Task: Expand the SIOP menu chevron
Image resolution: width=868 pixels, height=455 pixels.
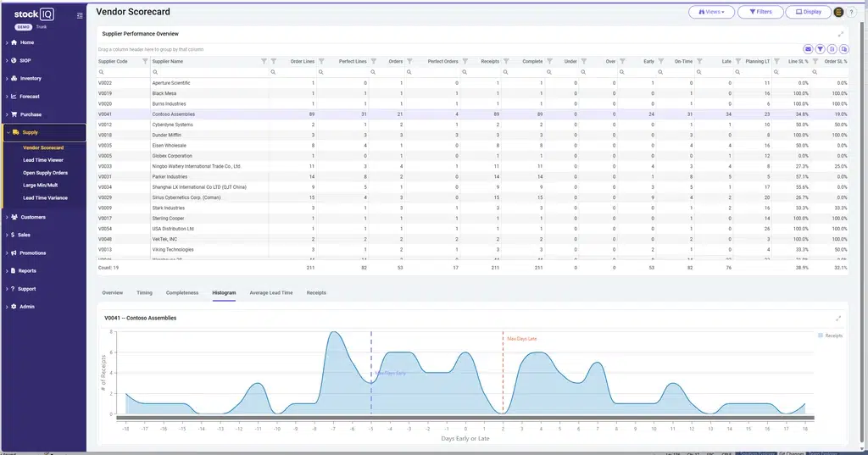Action: [x=7, y=60]
